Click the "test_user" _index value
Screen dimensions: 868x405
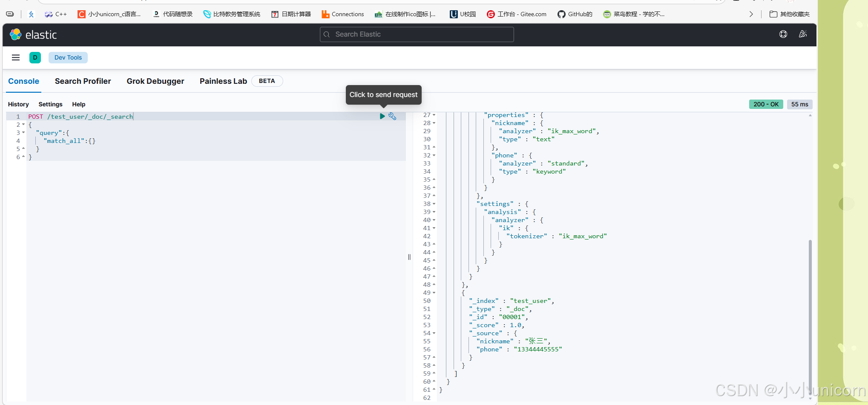531,301
